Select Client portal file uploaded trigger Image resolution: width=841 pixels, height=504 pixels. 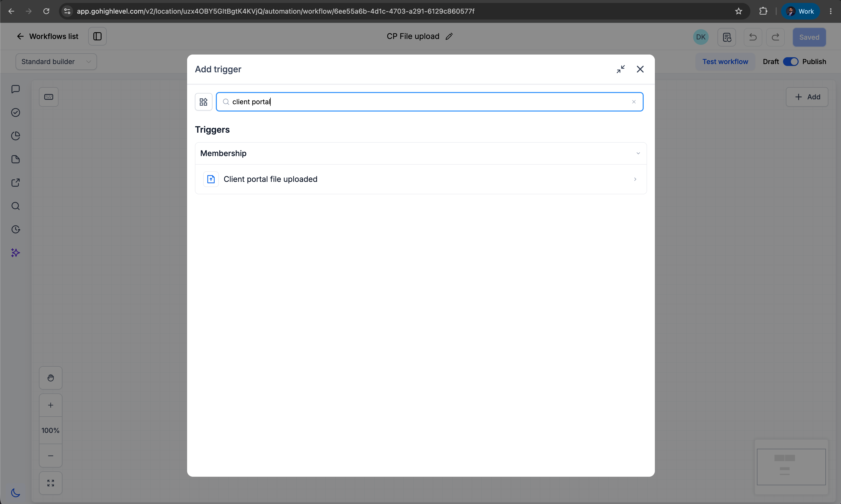coord(421,179)
